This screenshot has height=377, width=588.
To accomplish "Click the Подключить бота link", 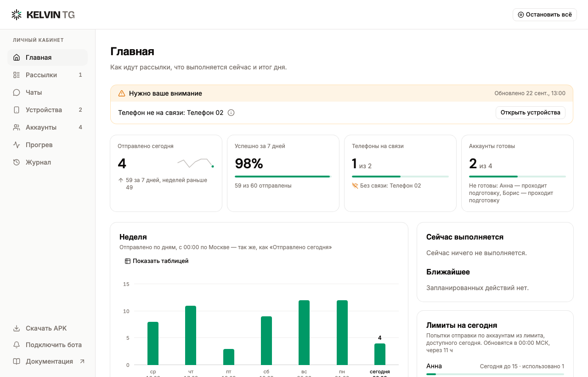I will [47, 345].
